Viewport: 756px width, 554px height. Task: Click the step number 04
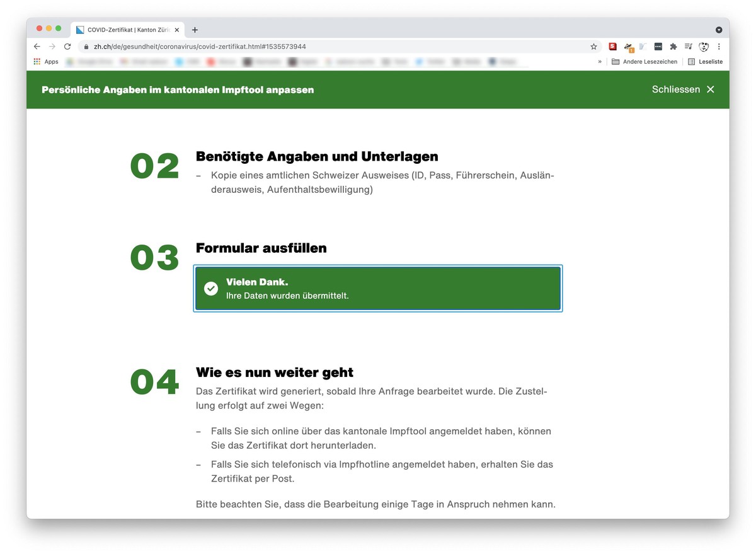[x=154, y=383]
